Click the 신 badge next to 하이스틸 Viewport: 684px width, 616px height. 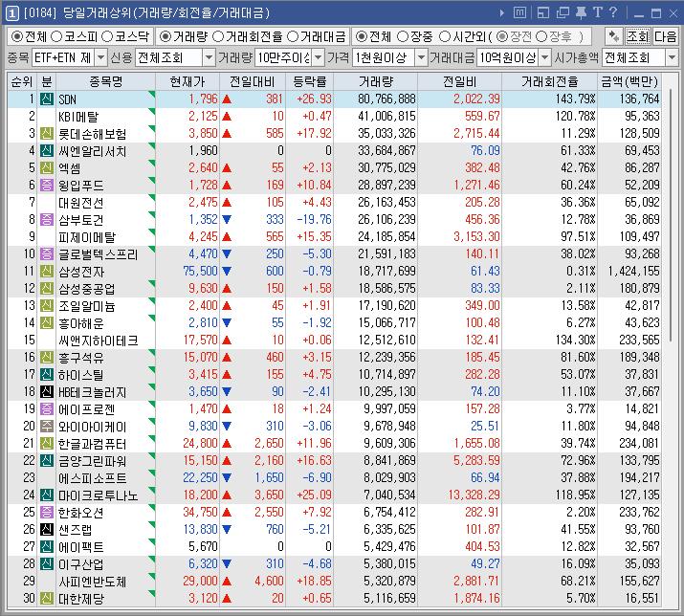click(x=47, y=374)
